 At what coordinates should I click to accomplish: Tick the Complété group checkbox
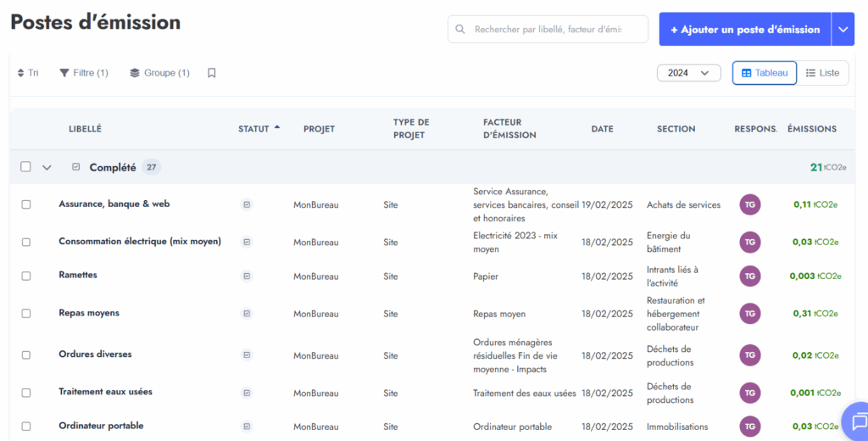click(26, 167)
